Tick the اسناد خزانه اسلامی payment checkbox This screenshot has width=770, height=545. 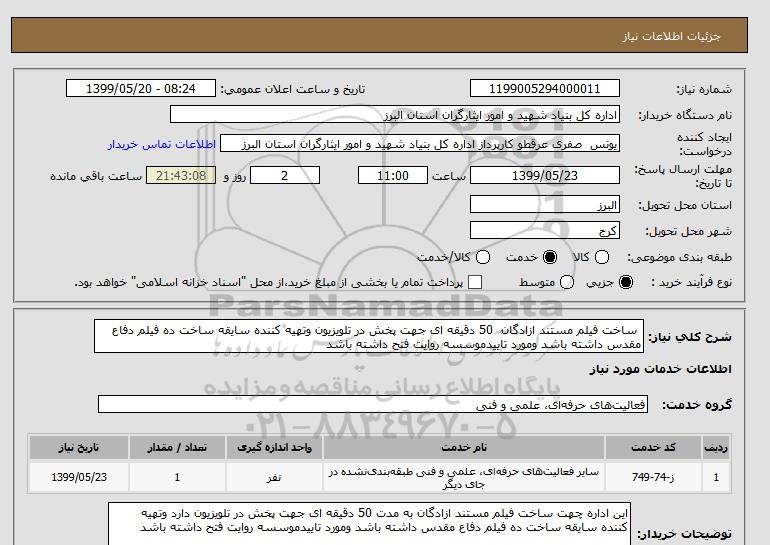[x=474, y=282]
